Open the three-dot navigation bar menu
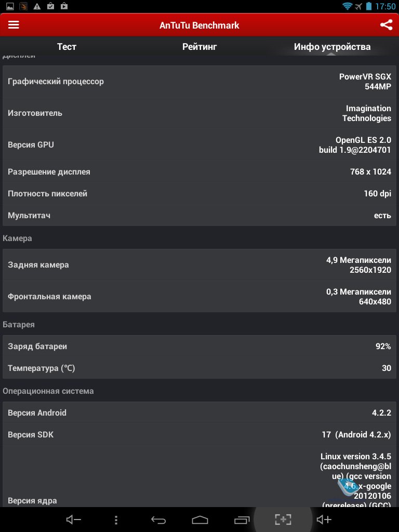Image resolution: width=399 pixels, height=532 pixels. point(116,520)
